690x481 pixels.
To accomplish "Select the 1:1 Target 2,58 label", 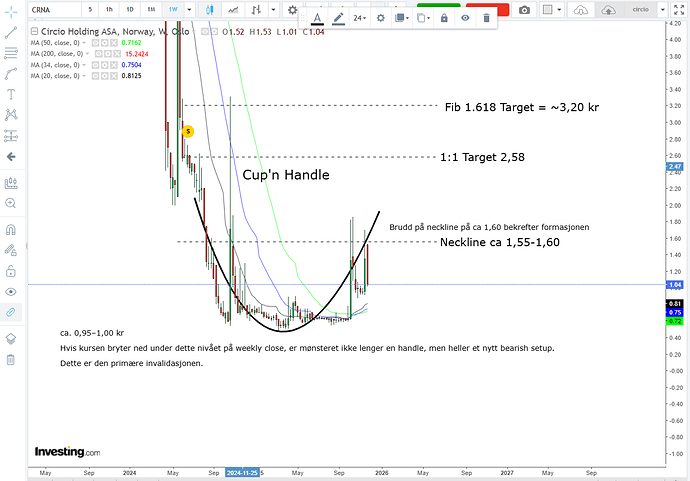I will pos(482,157).
